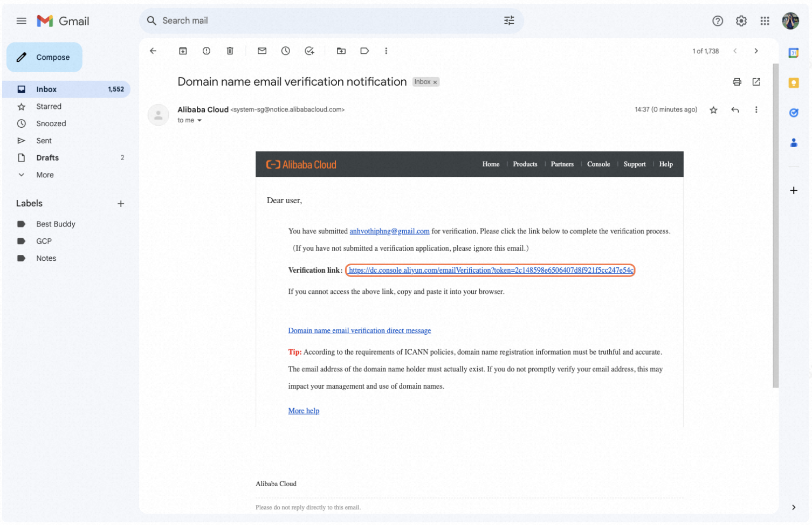This screenshot has height=525, width=812.
Task: Get add-ons with the plus icon
Action: (x=793, y=190)
